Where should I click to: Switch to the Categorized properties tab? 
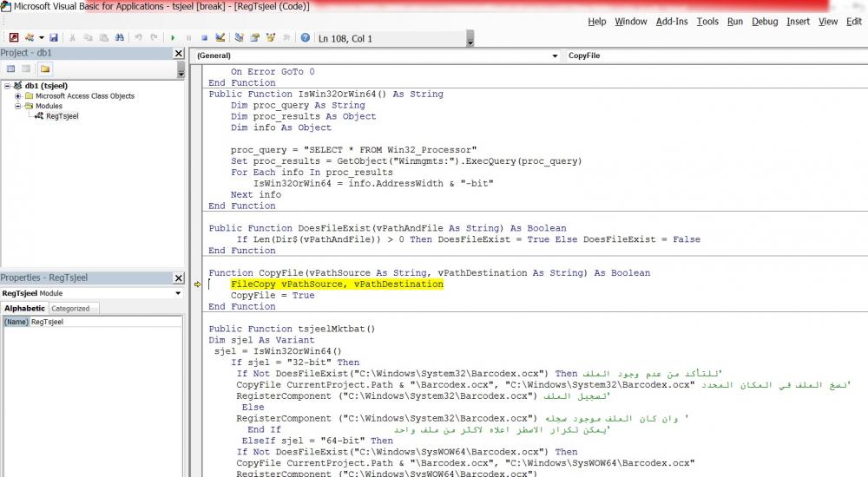[x=70, y=308]
